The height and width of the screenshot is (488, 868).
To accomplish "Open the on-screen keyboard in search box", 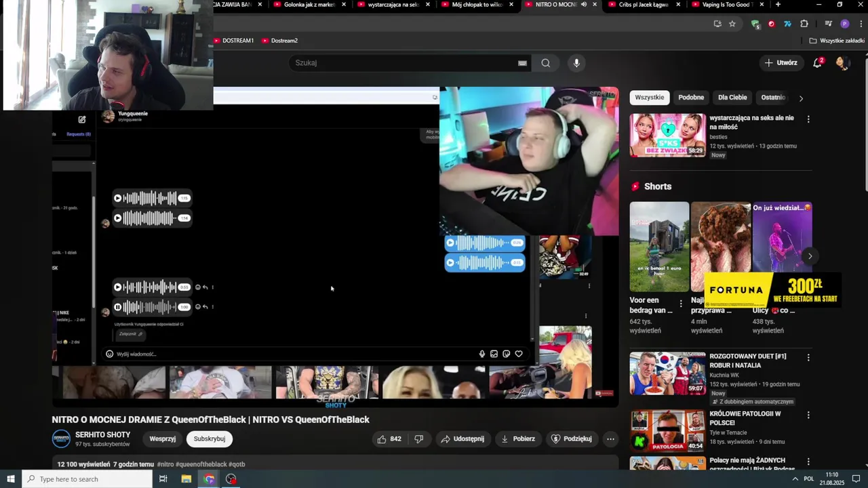I will point(522,63).
